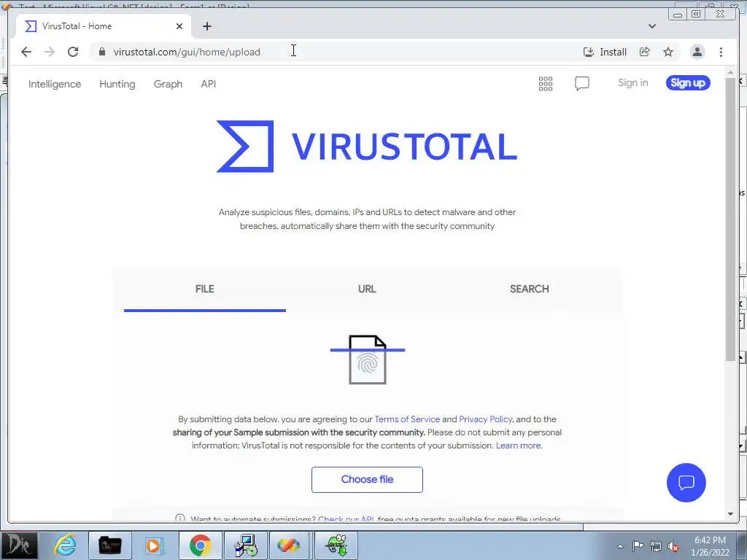Click Sign in link
The image size is (747, 560).
[x=632, y=82]
